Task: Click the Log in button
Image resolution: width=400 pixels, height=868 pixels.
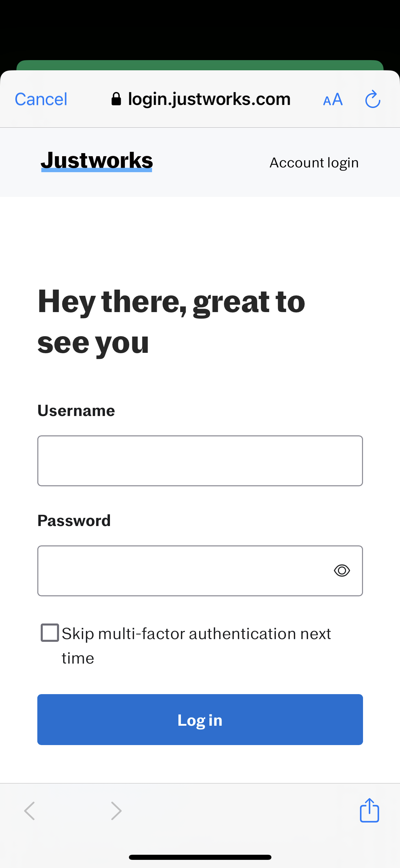Action: pos(200,720)
